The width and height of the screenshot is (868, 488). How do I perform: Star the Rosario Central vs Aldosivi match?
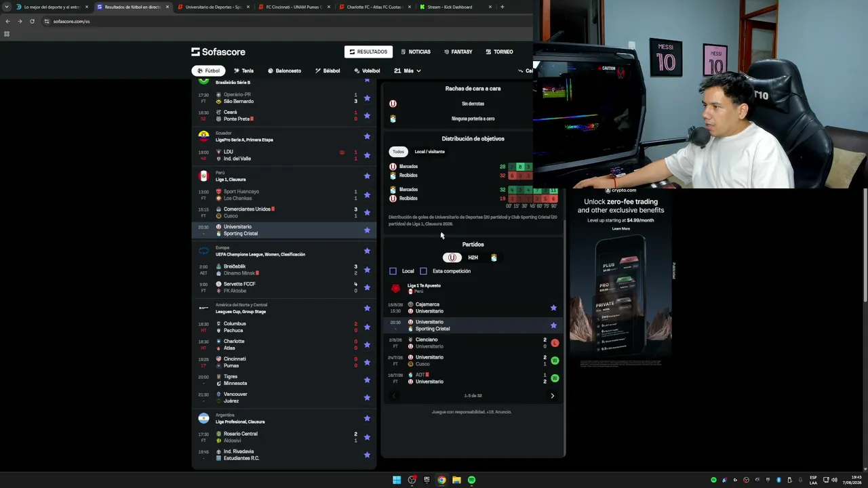point(367,437)
